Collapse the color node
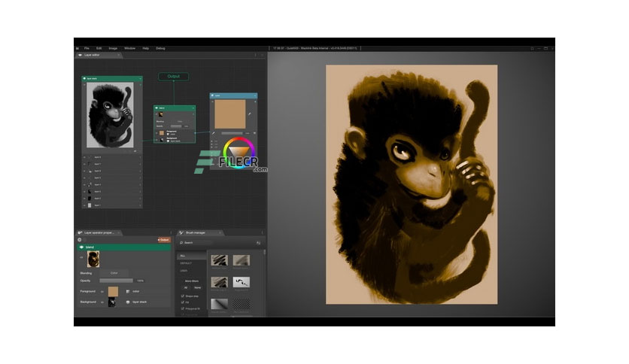 [255, 96]
